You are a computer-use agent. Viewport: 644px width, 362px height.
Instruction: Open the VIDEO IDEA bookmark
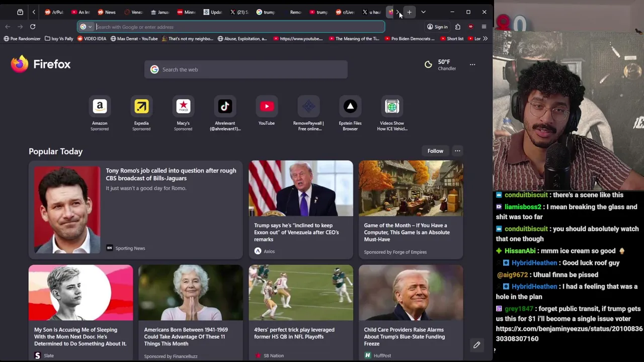click(x=92, y=39)
